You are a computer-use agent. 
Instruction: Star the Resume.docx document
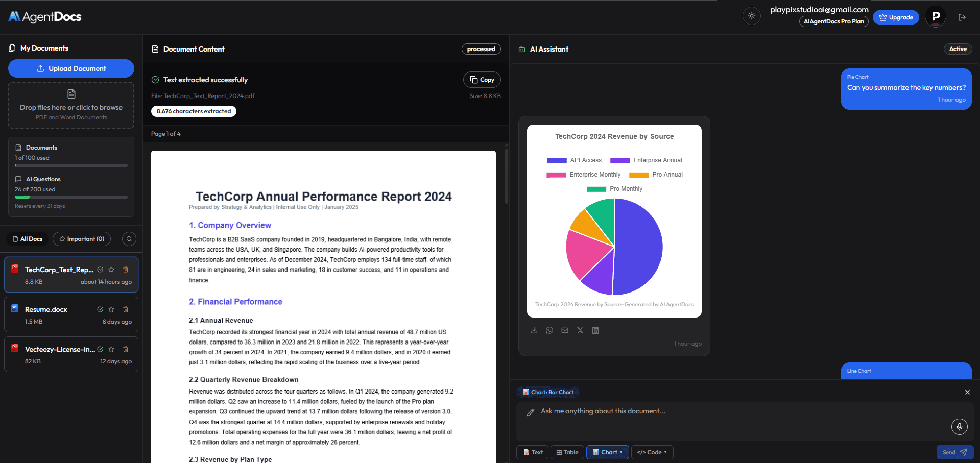pos(111,309)
